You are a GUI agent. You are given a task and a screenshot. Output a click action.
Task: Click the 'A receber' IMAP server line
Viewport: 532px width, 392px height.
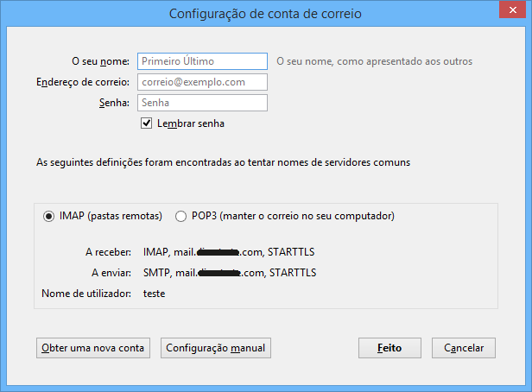click(x=229, y=252)
